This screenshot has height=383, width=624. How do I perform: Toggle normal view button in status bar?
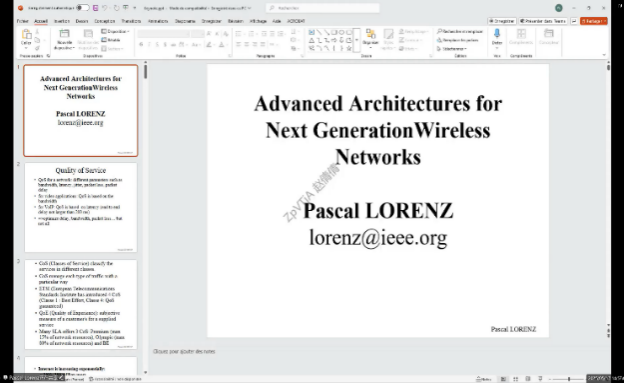tap(503, 379)
